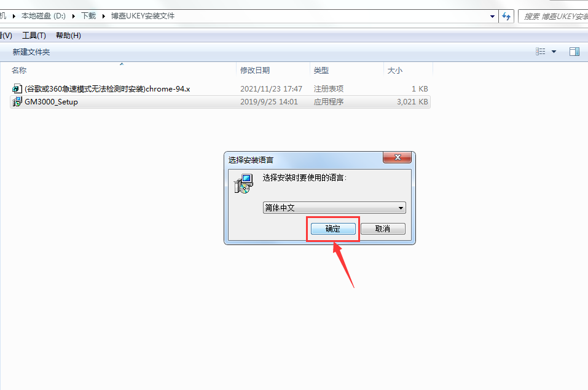Sort files by the 名称 column header
The image size is (588, 390).
pos(19,71)
